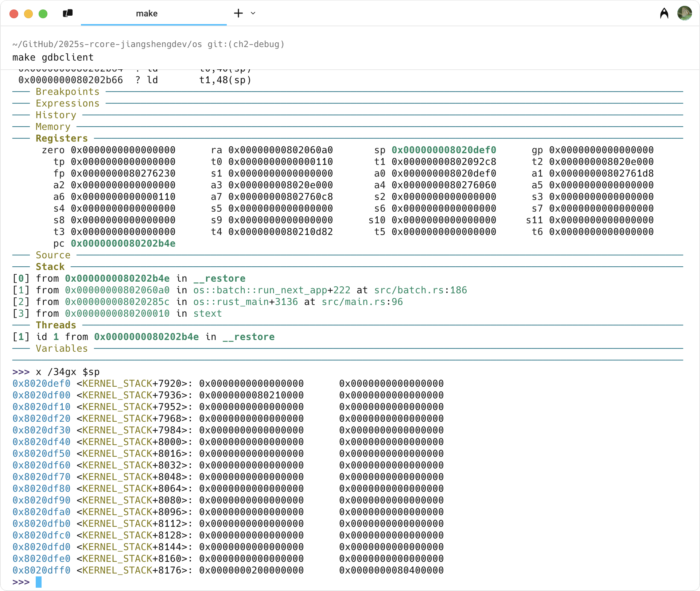
Task: Click the pc register value 0x80202b4e
Action: pos(123,243)
